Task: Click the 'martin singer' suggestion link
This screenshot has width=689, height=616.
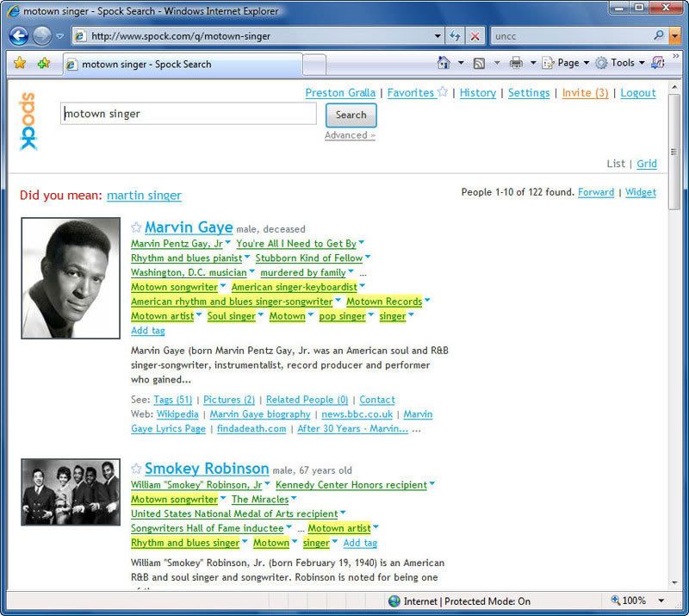Action: pos(144,196)
